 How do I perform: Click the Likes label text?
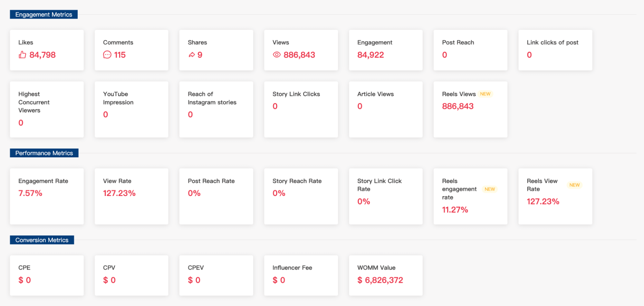[26, 42]
